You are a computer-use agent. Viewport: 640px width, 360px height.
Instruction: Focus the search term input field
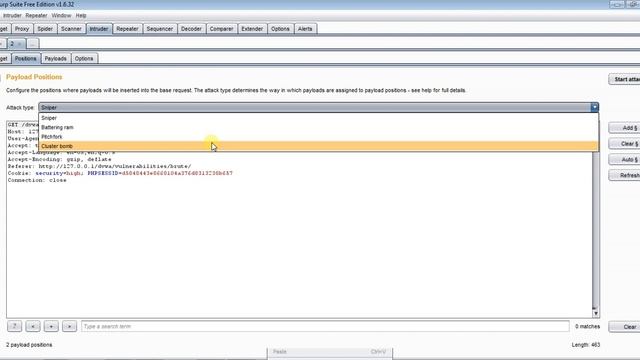pyautogui.click(x=325, y=326)
